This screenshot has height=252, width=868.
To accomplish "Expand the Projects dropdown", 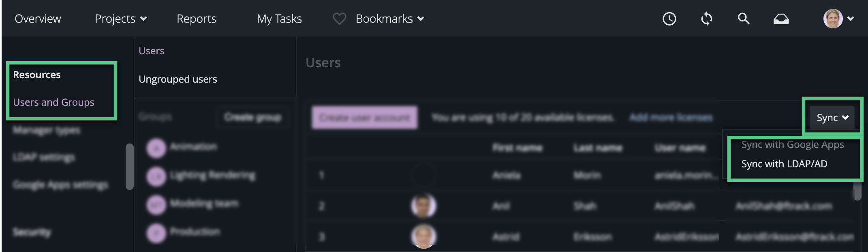I will [121, 19].
